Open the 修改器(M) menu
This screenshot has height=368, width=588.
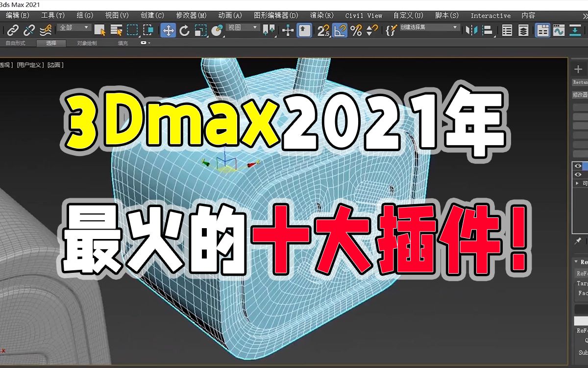pyautogui.click(x=191, y=16)
